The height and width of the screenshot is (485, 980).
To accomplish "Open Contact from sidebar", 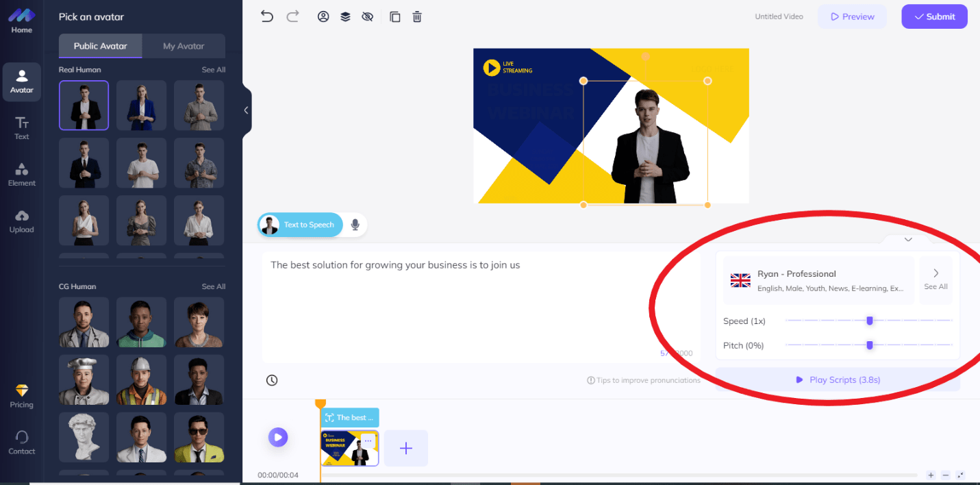I will 22,443.
